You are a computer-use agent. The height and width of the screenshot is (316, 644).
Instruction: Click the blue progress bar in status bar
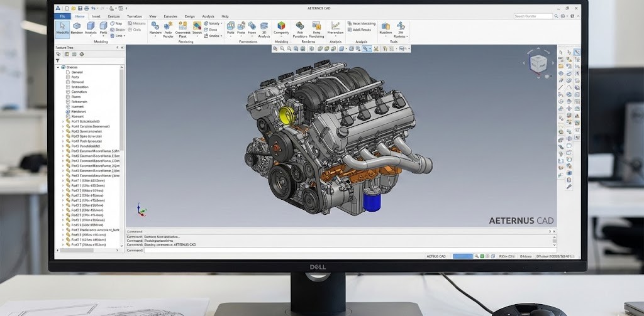click(x=462, y=256)
